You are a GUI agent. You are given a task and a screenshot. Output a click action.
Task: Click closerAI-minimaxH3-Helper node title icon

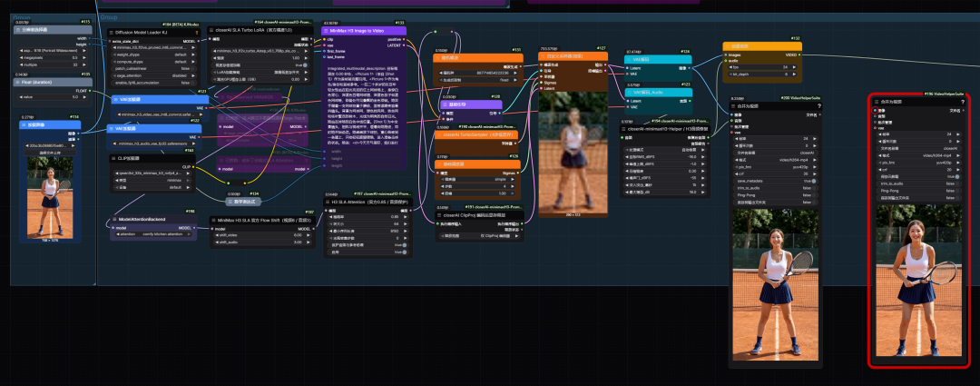coord(624,129)
